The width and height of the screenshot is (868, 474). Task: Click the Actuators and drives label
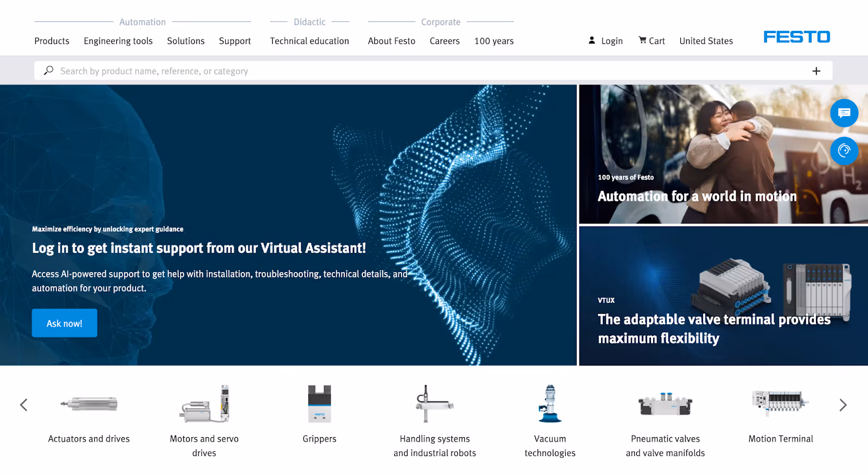pos(89,439)
